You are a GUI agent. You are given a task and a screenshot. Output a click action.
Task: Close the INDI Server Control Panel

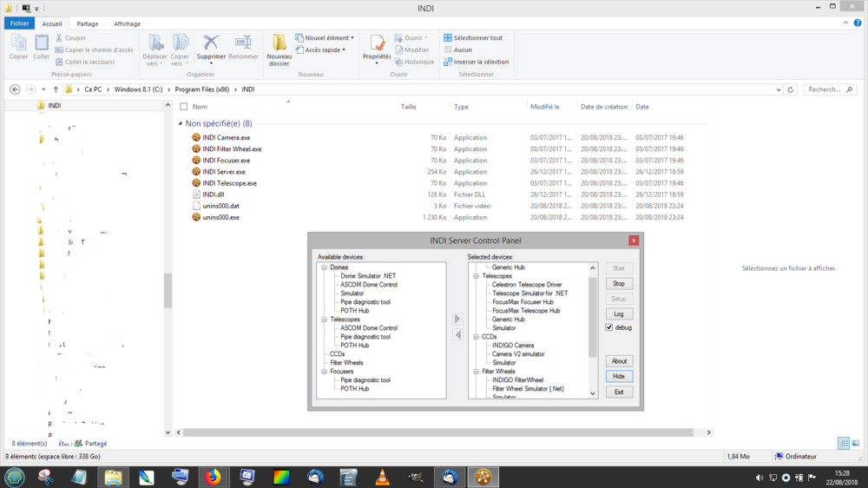coord(634,241)
